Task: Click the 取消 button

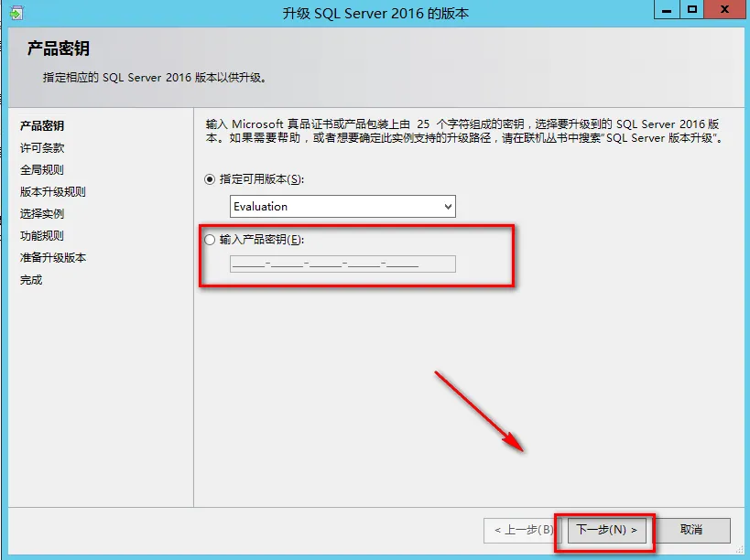Action: (x=691, y=530)
